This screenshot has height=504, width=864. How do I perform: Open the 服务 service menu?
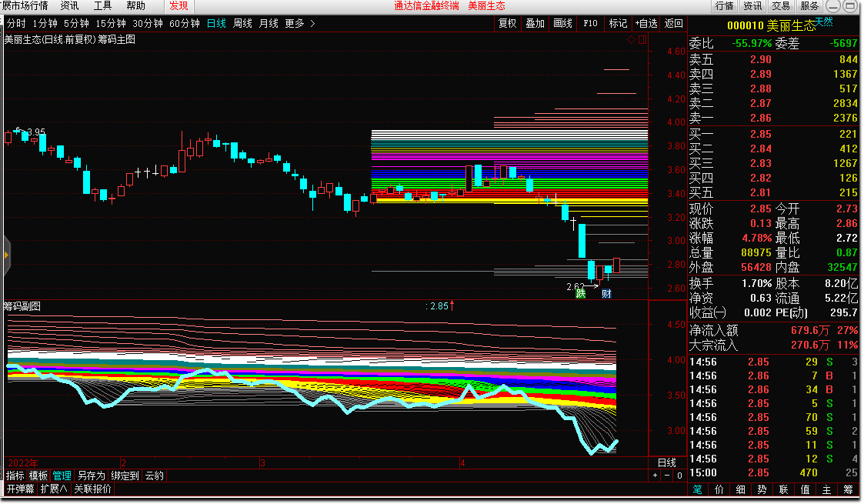click(x=809, y=6)
